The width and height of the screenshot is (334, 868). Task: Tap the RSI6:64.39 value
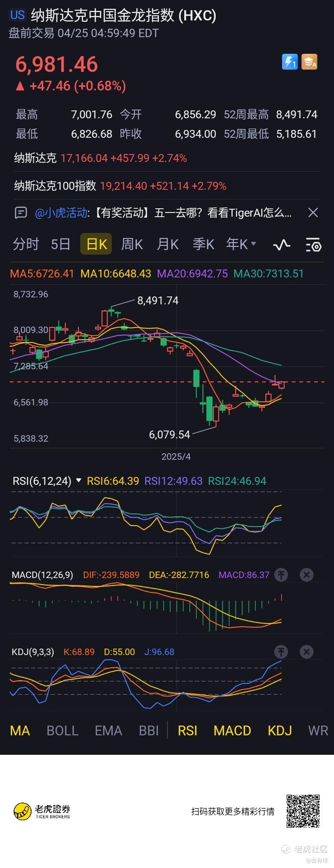point(113,481)
